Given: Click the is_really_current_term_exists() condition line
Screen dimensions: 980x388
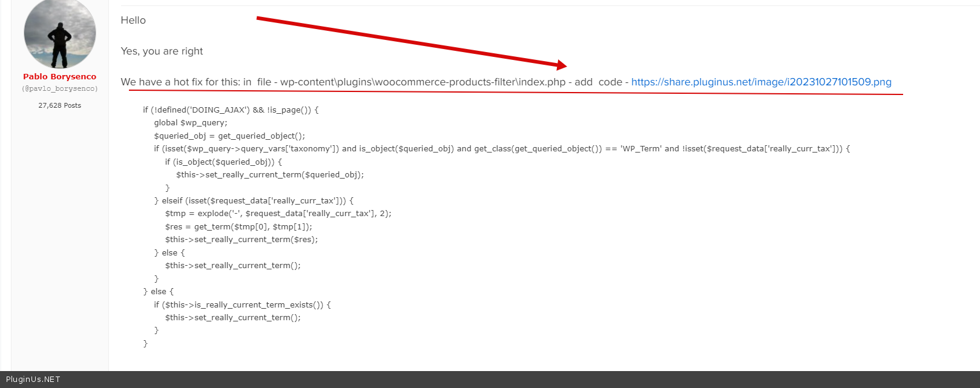Looking at the screenshot, I should [242, 305].
